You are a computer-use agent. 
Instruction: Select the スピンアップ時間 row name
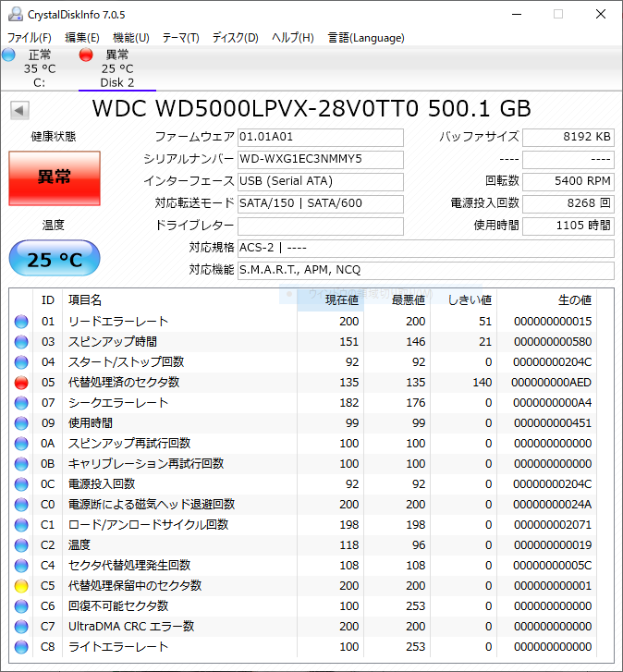113,342
